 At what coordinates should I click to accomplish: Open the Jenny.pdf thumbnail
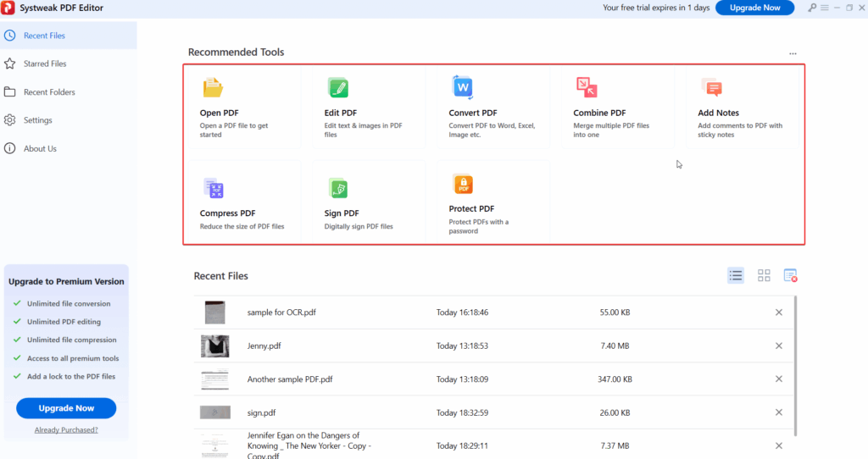[x=214, y=346]
